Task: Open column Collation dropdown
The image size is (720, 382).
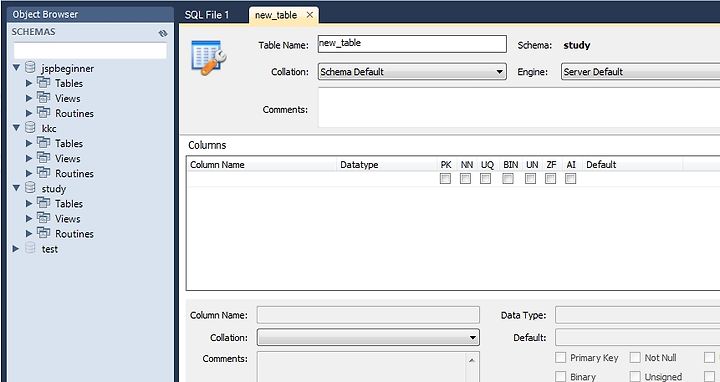Action: [x=368, y=337]
